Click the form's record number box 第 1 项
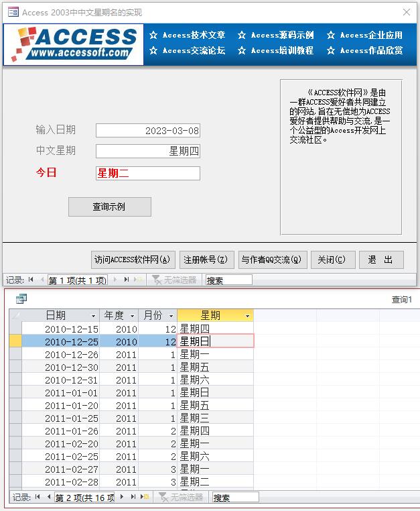 [78, 280]
